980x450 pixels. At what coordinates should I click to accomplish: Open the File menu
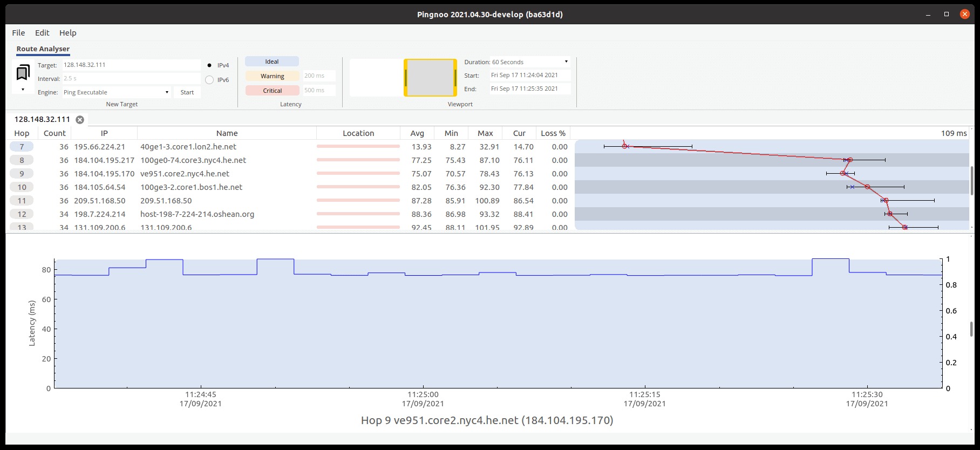[x=18, y=33]
